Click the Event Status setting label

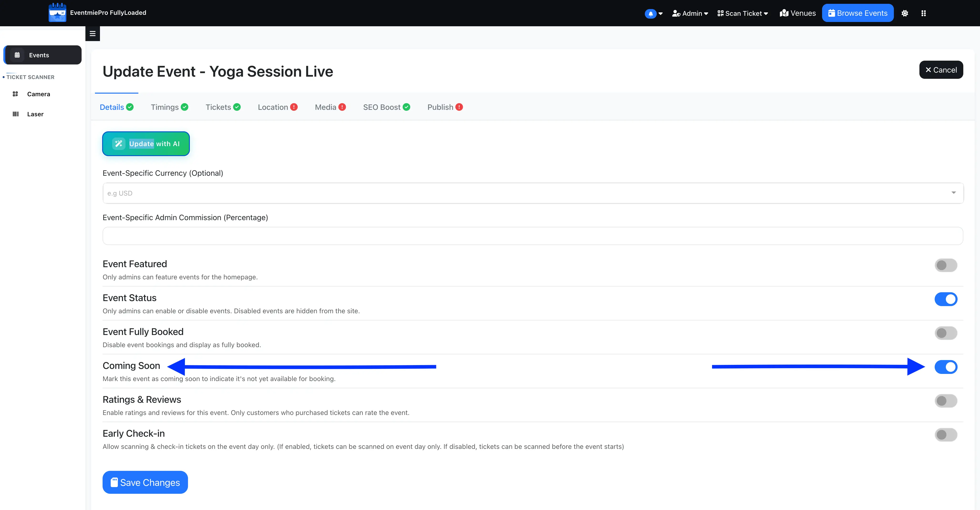click(x=129, y=298)
